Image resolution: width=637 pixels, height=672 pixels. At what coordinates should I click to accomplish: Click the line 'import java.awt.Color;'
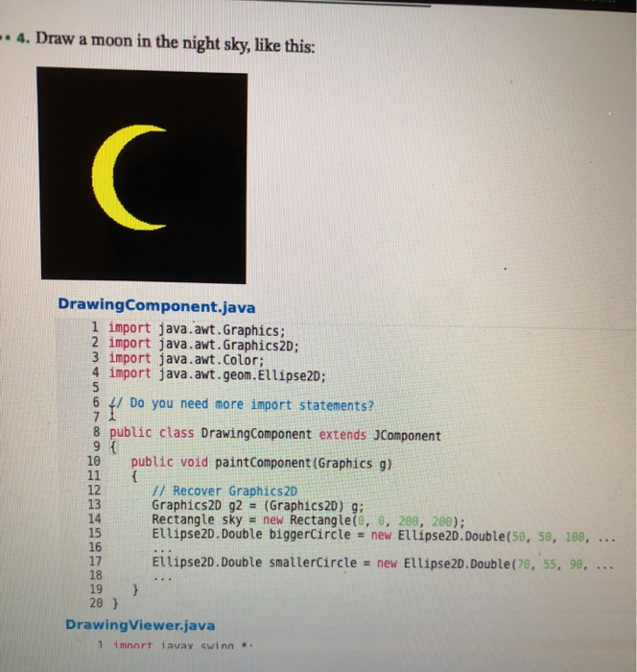tap(186, 359)
